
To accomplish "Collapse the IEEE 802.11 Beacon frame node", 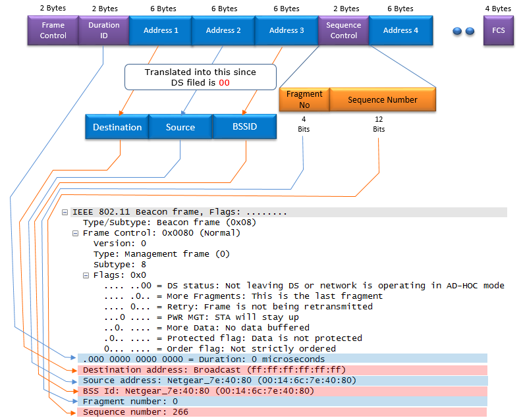I will coord(65,213).
